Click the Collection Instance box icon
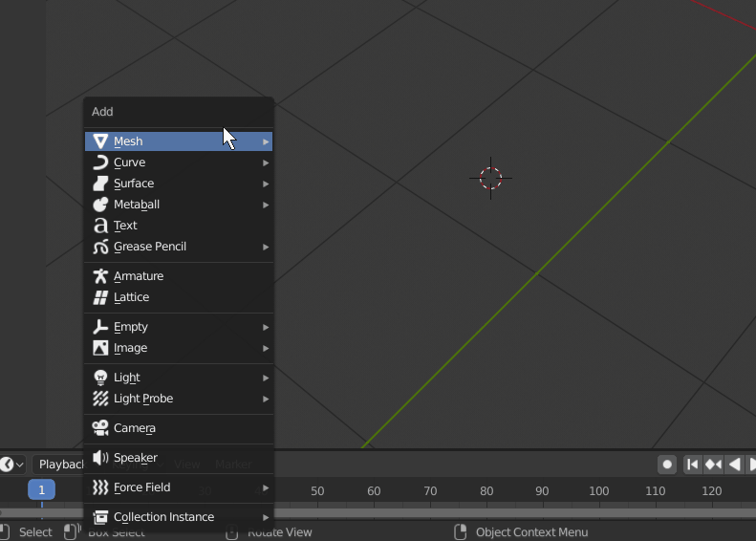This screenshot has height=541, width=756. [x=100, y=517]
